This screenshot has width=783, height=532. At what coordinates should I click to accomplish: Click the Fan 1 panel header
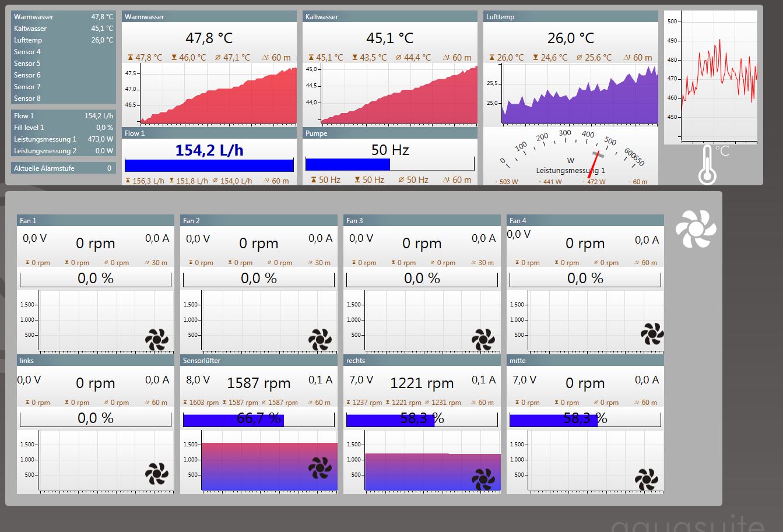[96, 220]
